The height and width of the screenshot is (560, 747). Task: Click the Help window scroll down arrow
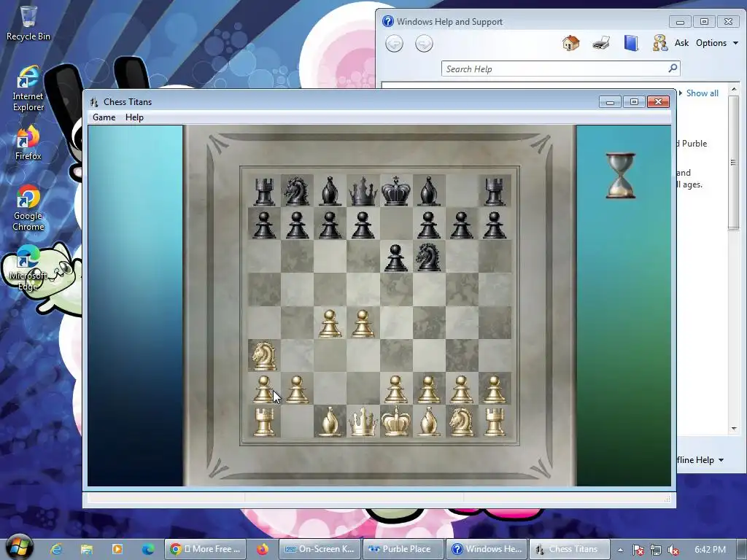734,428
